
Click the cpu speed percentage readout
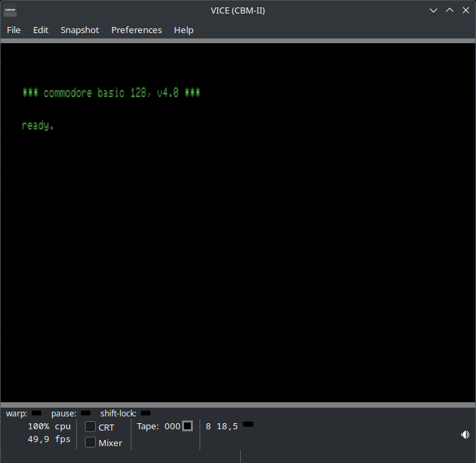pos(49,427)
